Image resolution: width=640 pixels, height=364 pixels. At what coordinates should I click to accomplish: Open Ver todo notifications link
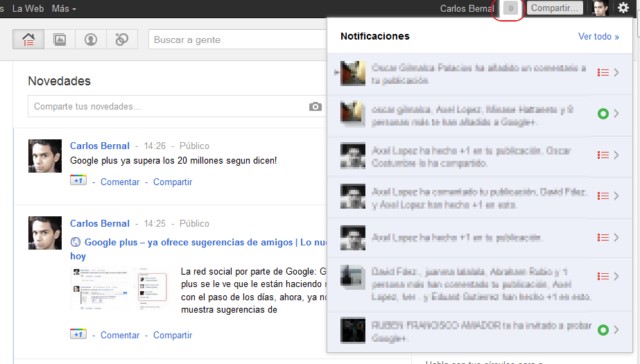(x=598, y=37)
